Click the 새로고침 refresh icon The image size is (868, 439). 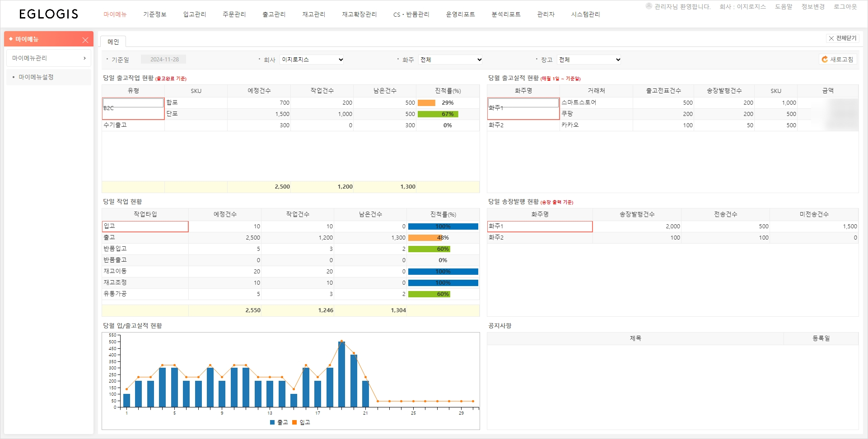825,60
